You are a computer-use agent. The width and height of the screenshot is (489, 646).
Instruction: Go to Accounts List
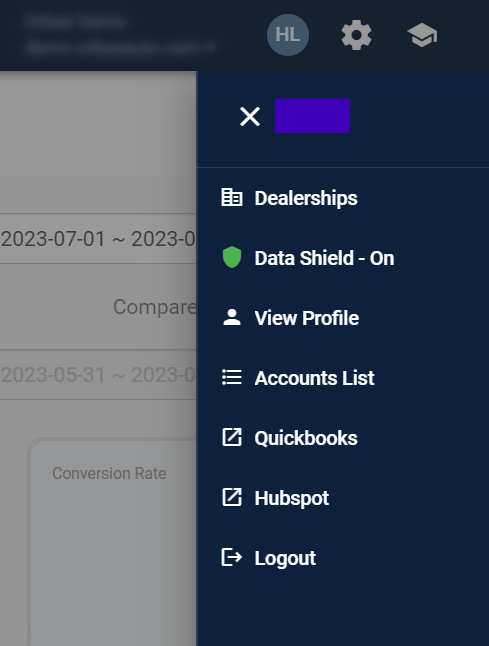pyautogui.click(x=314, y=378)
